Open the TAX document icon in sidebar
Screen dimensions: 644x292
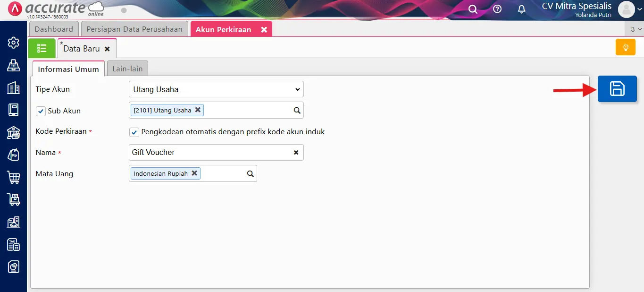tap(13, 244)
